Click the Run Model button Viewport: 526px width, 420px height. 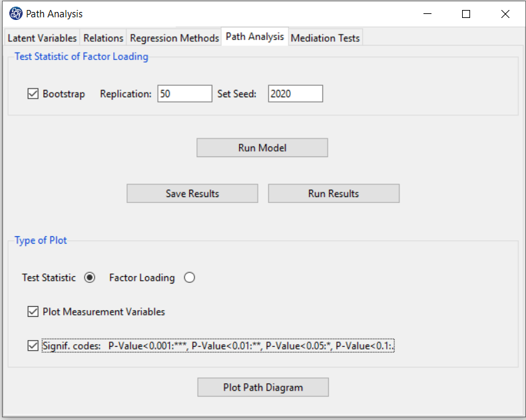[x=262, y=148]
